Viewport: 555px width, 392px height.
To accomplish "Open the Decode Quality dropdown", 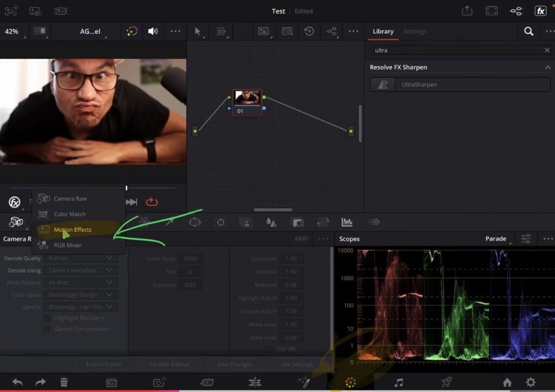I will pos(81,258).
